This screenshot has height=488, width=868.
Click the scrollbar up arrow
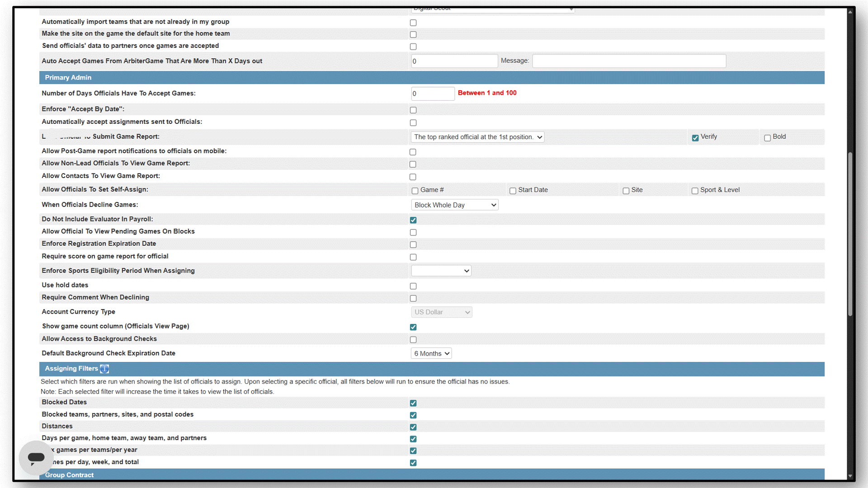850,12
